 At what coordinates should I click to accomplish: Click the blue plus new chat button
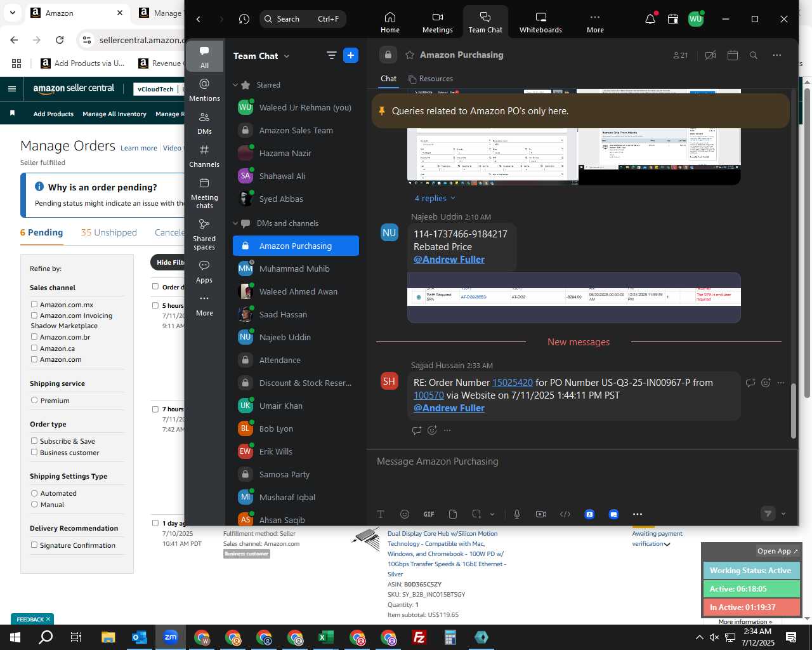point(351,55)
